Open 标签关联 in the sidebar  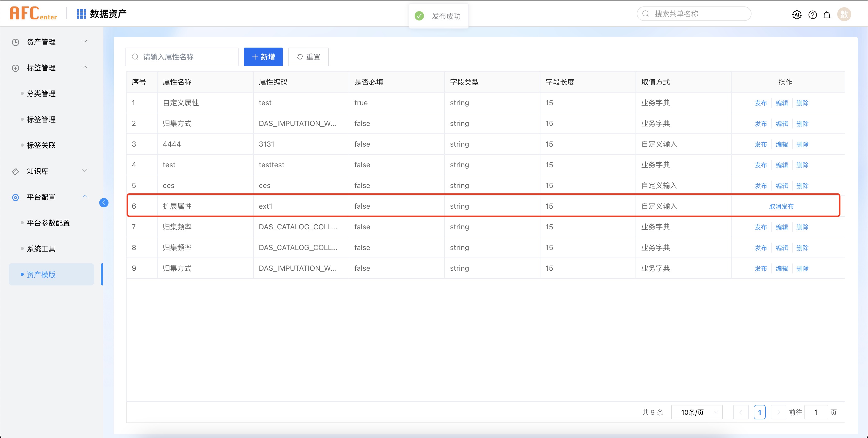tap(41, 145)
